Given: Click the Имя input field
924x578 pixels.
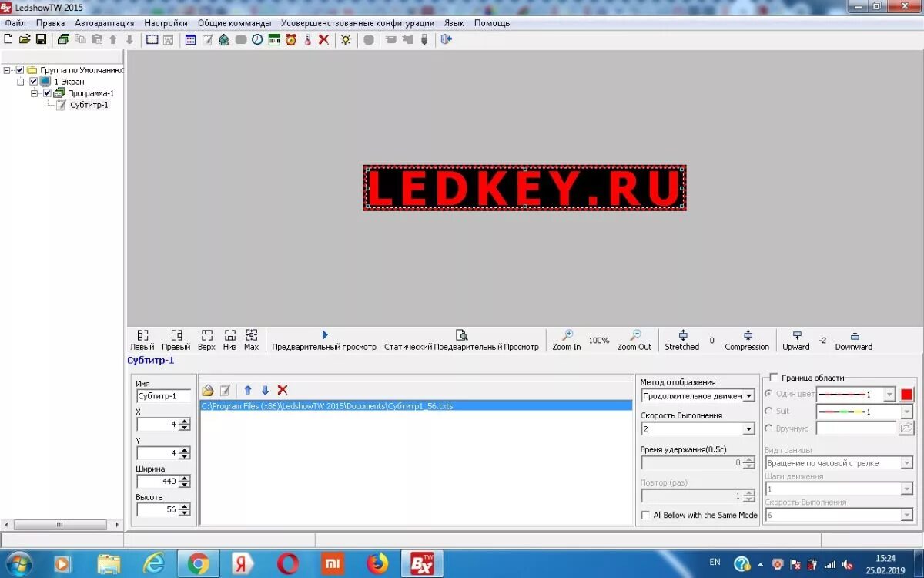Looking at the screenshot, I should click(162, 396).
